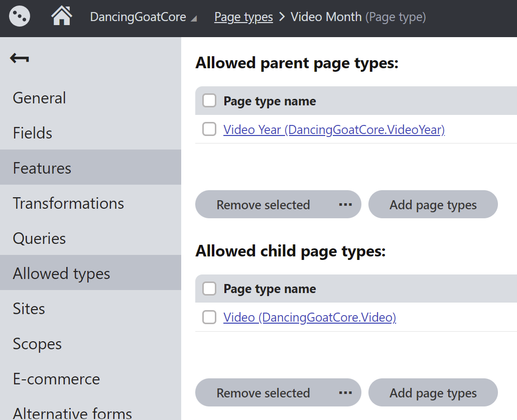Open the Queries tab
This screenshot has height=420, width=517.
[90, 238]
